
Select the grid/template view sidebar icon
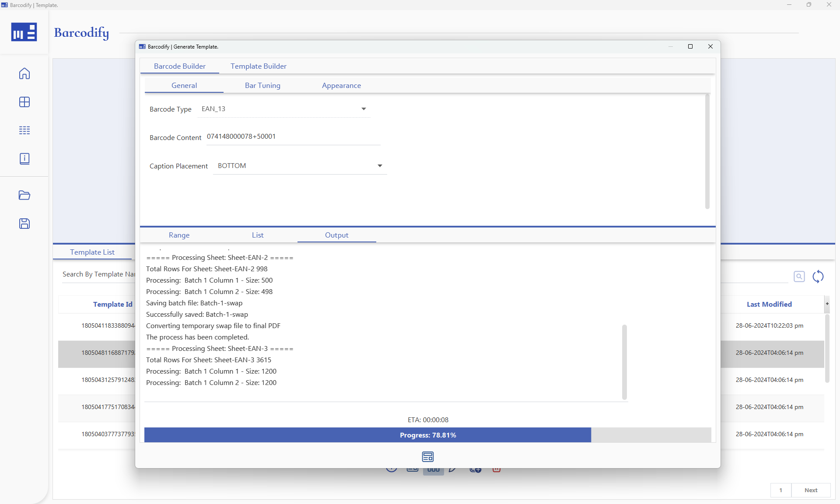[24, 102]
